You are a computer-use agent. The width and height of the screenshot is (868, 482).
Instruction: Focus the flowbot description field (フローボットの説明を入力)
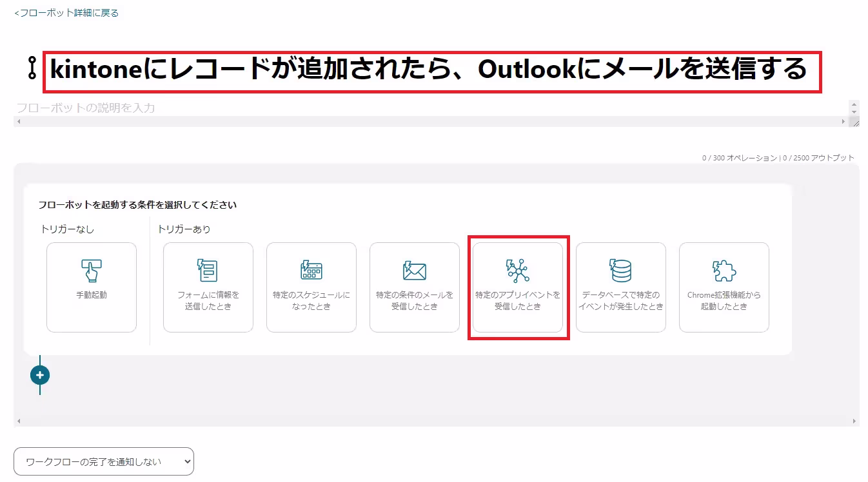431,108
